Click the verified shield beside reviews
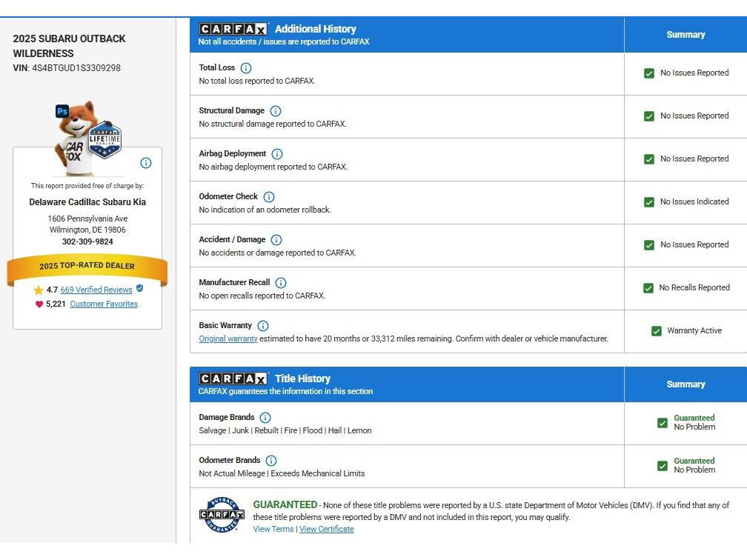Image resolution: width=747 pixels, height=560 pixels. click(139, 289)
